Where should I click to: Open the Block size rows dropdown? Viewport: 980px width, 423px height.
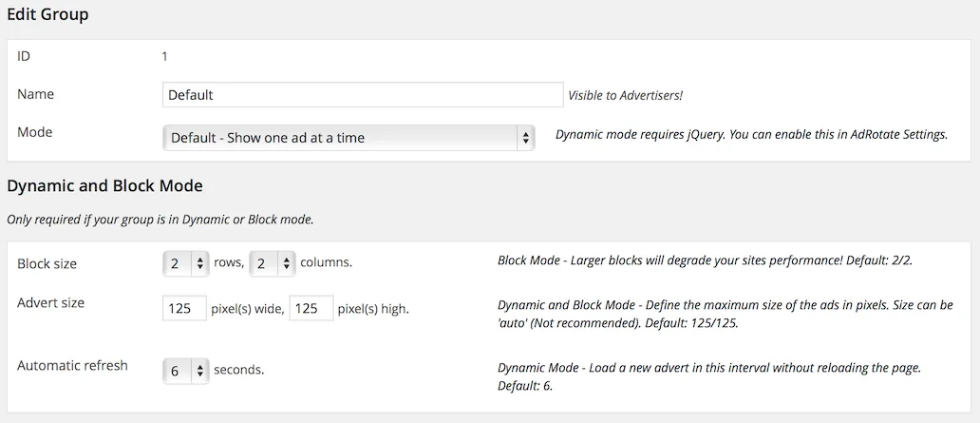(x=185, y=264)
